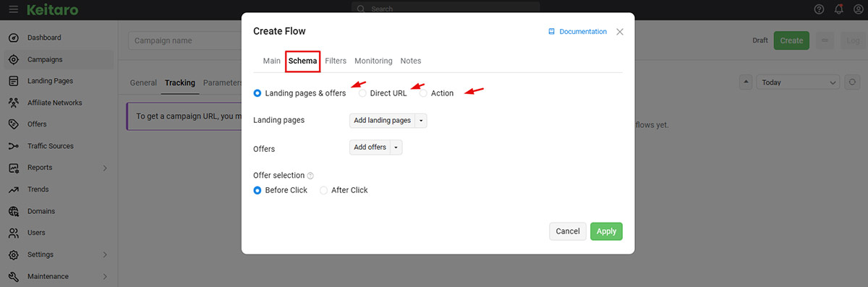Click the Draft status label
Image resolution: width=868 pixels, height=287 pixels.
760,40
